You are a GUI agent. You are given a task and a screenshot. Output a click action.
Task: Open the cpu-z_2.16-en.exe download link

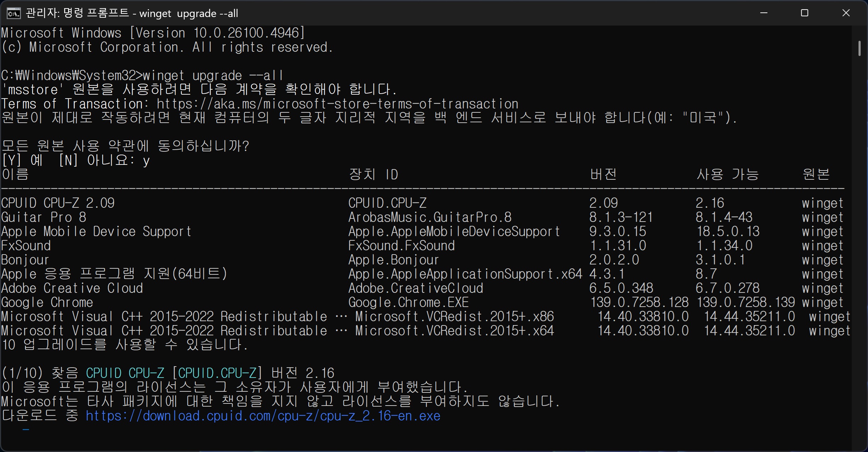pyautogui.click(x=263, y=416)
